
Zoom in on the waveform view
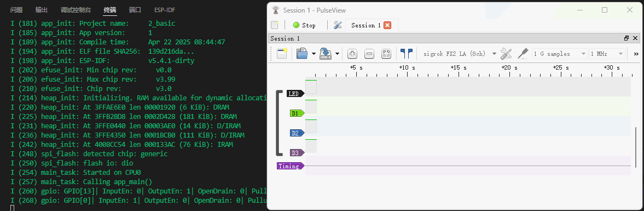pos(352,54)
